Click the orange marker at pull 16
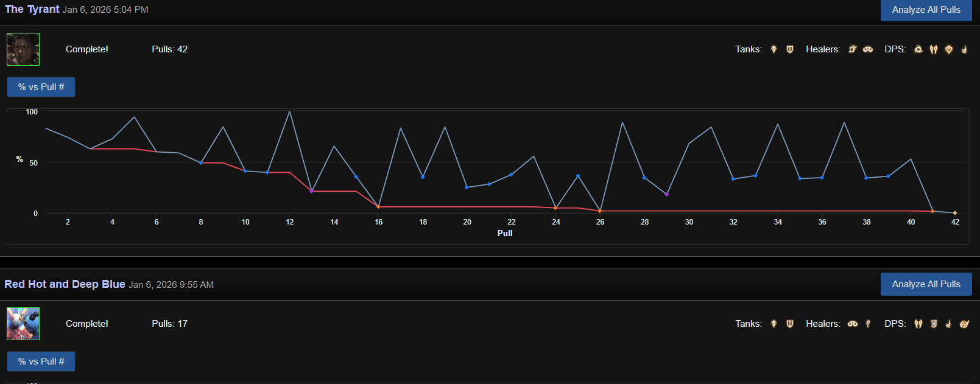Image resolution: width=980 pixels, height=384 pixels. tap(378, 207)
